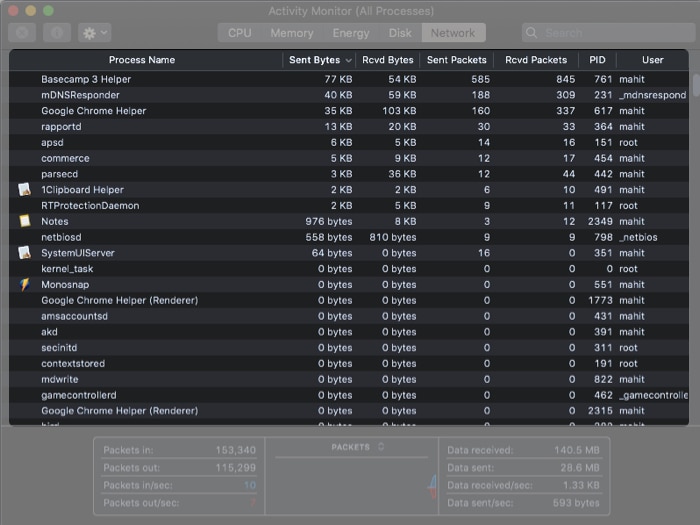The height and width of the screenshot is (525, 700).
Task: Click in the Search field
Action: click(610, 33)
